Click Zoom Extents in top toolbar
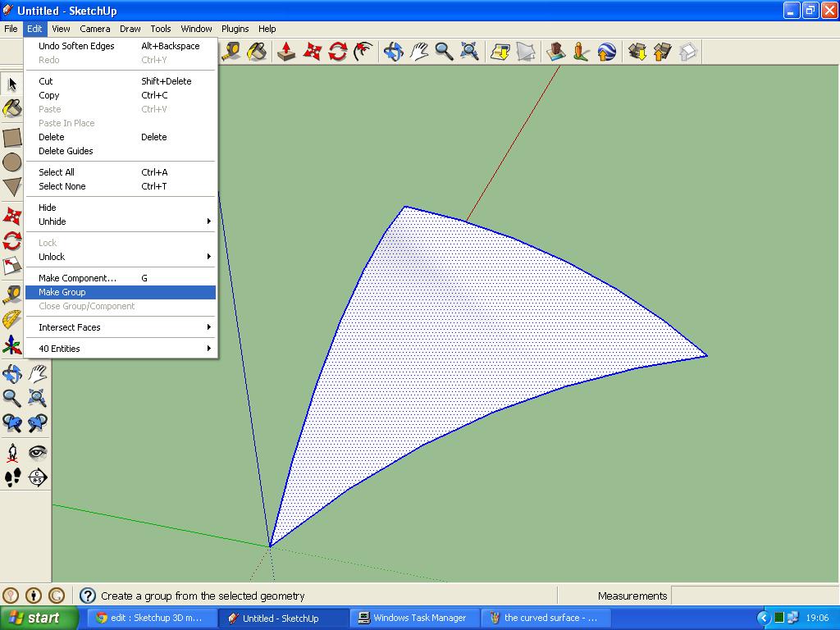Viewport: 840px width, 630px height. 469,52
